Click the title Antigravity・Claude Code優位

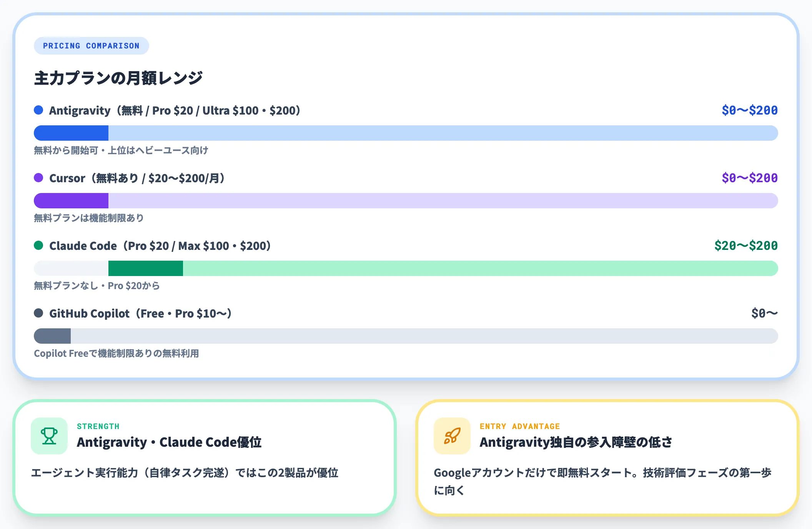[169, 442]
